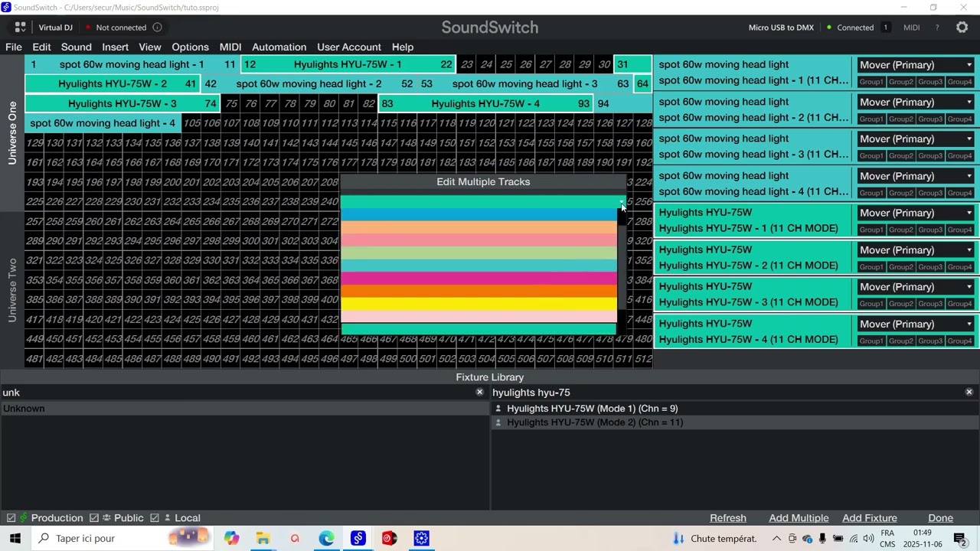The height and width of the screenshot is (551, 980).
Task: Open the Windows Start menu
Action: click(15, 539)
